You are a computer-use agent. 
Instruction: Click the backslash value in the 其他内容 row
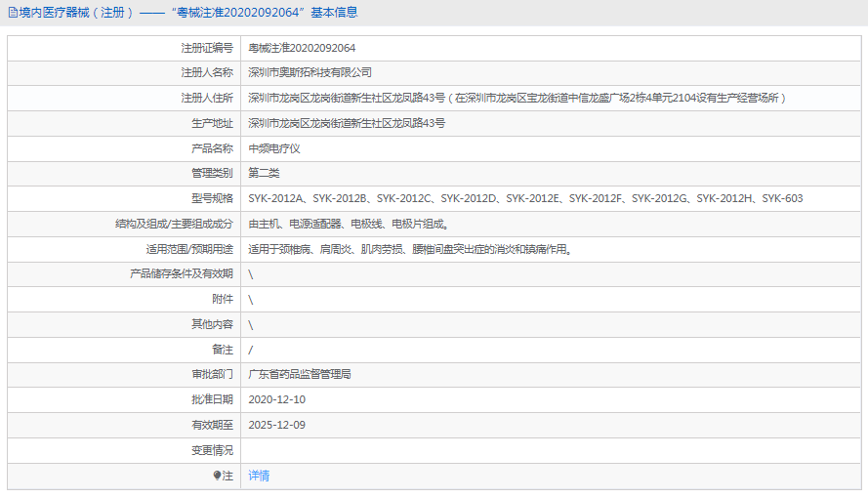click(x=251, y=325)
